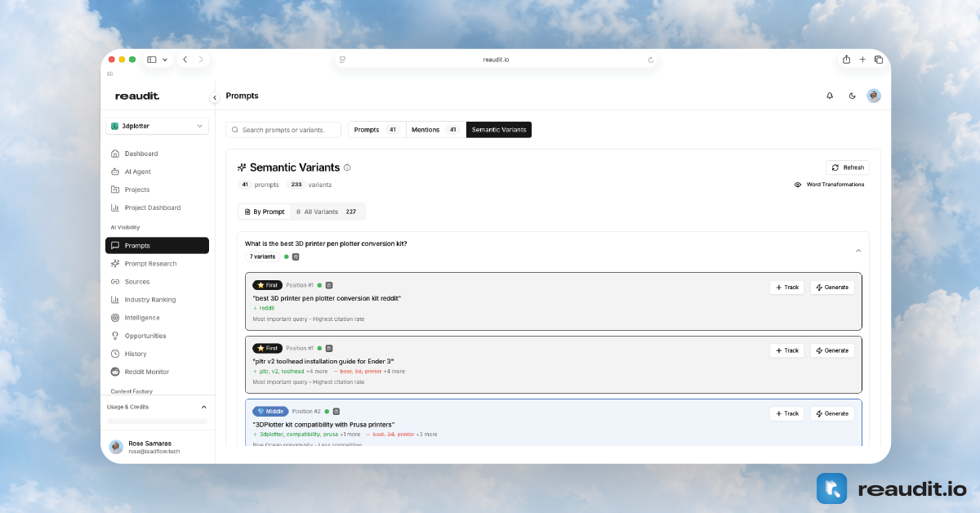The height and width of the screenshot is (513, 980).
Task: Click the '7 variants' badge
Action: point(262,256)
